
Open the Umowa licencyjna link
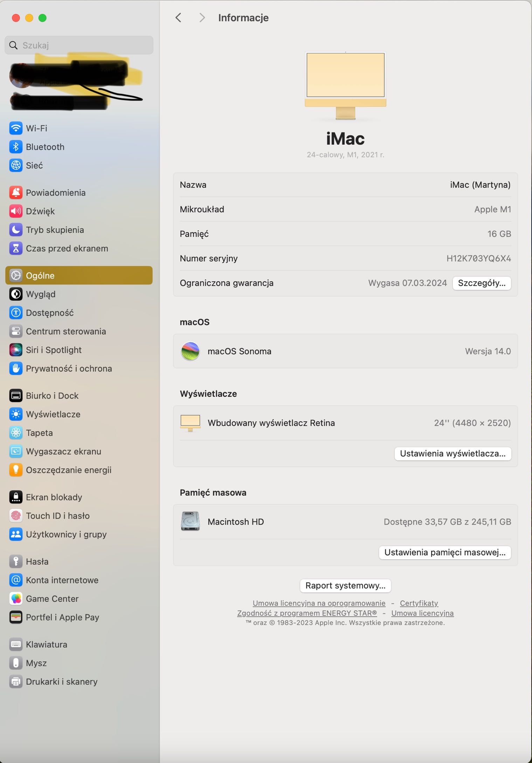coord(422,613)
